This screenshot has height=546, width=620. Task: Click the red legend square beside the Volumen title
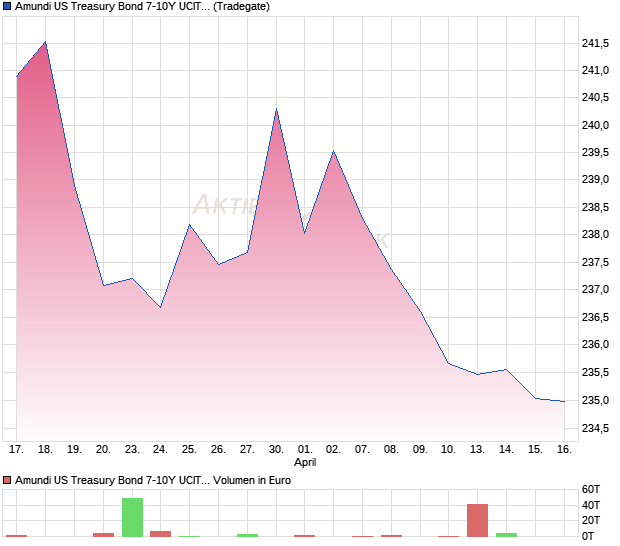coord(7,480)
